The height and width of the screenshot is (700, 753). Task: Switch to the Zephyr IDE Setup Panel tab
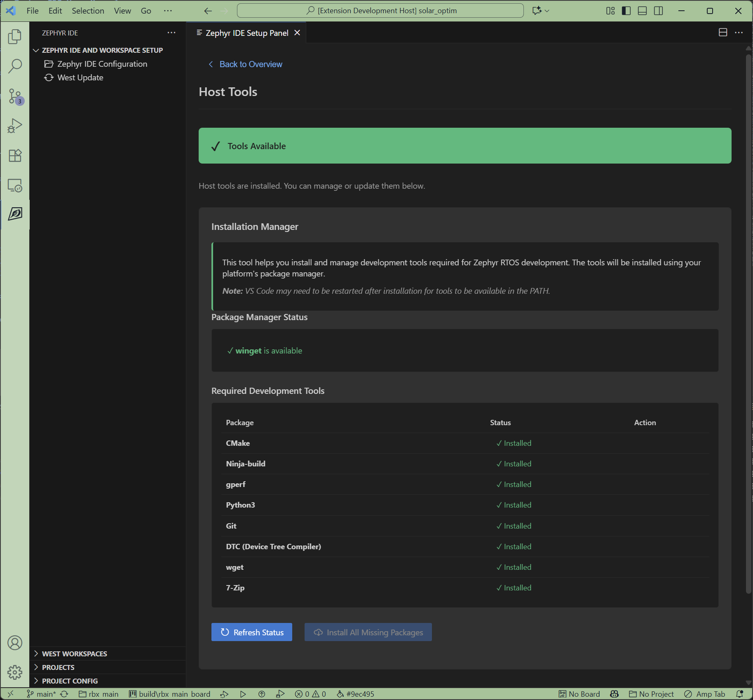click(x=246, y=33)
